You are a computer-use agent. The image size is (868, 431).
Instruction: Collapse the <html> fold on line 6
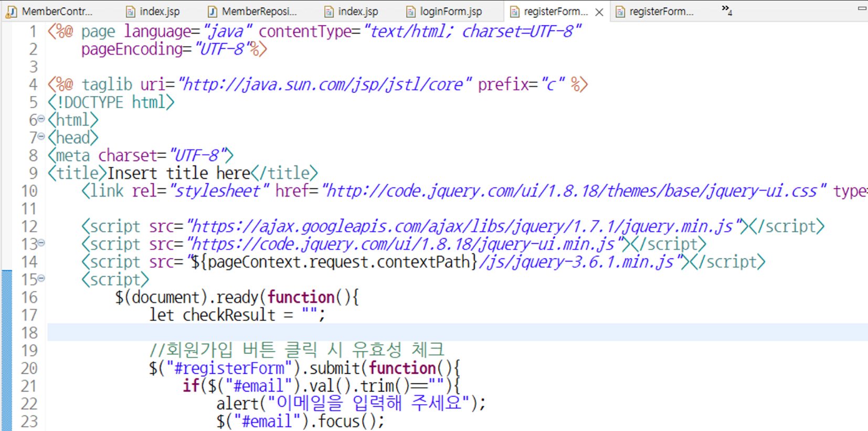tap(41, 119)
